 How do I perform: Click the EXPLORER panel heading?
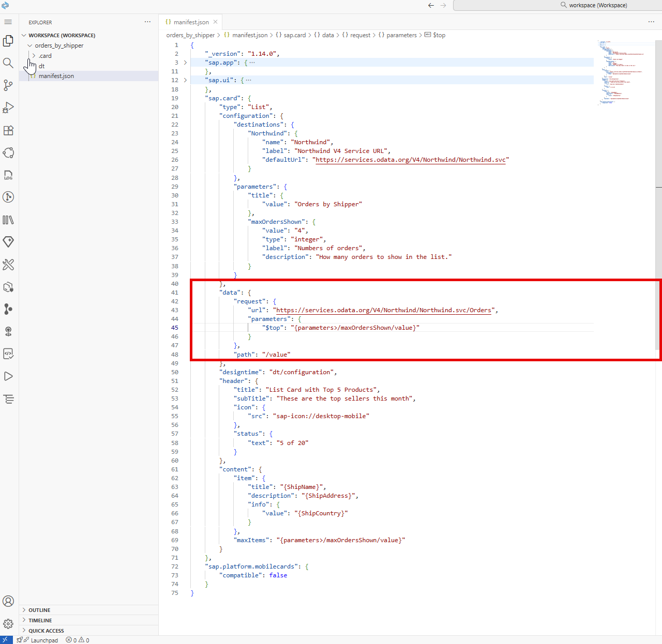click(40, 22)
